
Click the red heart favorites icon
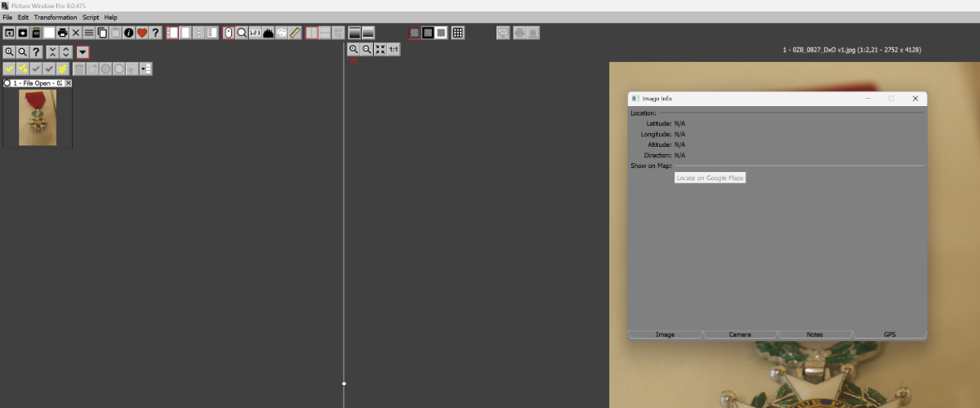[x=141, y=33]
